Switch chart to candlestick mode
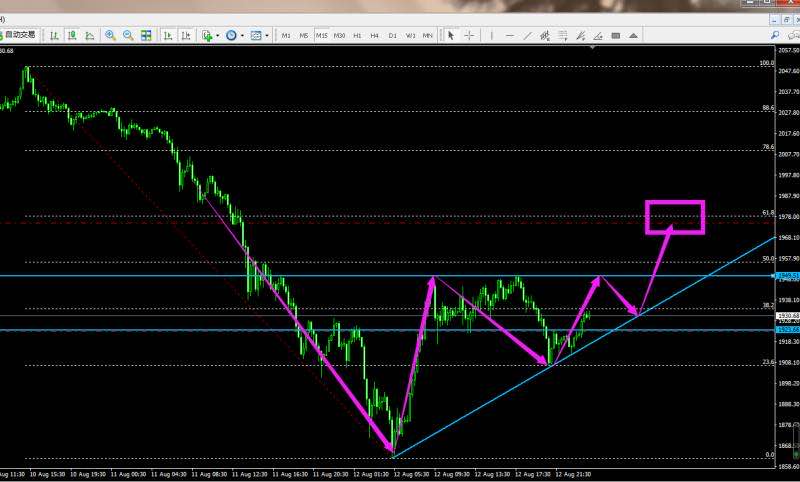The image size is (800, 482). [x=72, y=35]
